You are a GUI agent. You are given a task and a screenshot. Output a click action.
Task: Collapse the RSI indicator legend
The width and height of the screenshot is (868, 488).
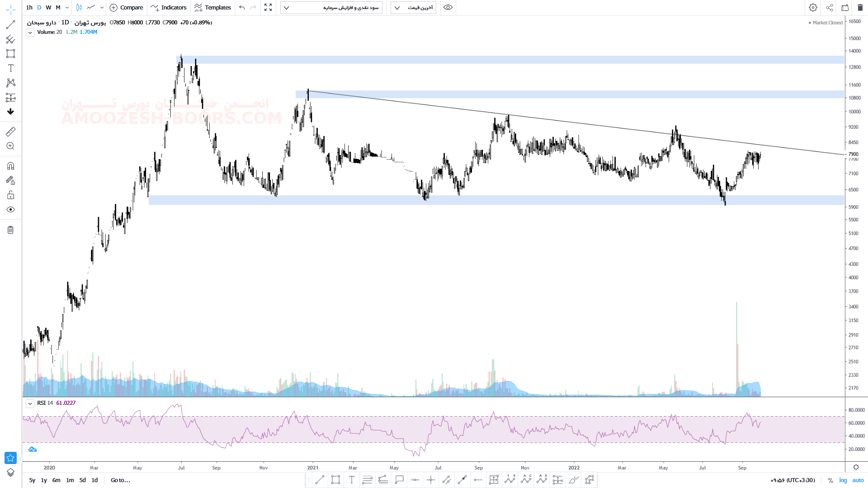[x=30, y=404]
